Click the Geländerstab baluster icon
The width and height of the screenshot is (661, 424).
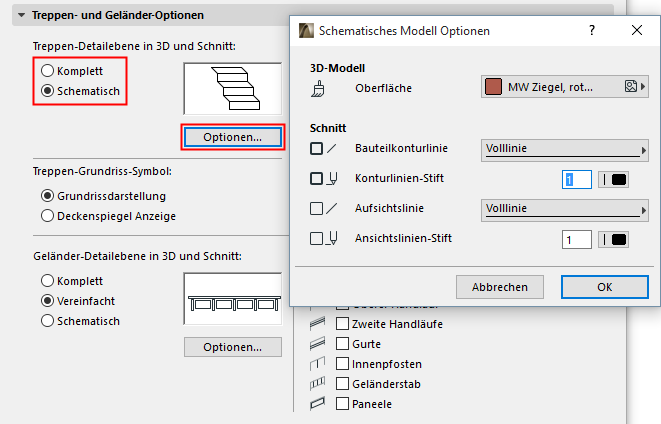(x=319, y=384)
